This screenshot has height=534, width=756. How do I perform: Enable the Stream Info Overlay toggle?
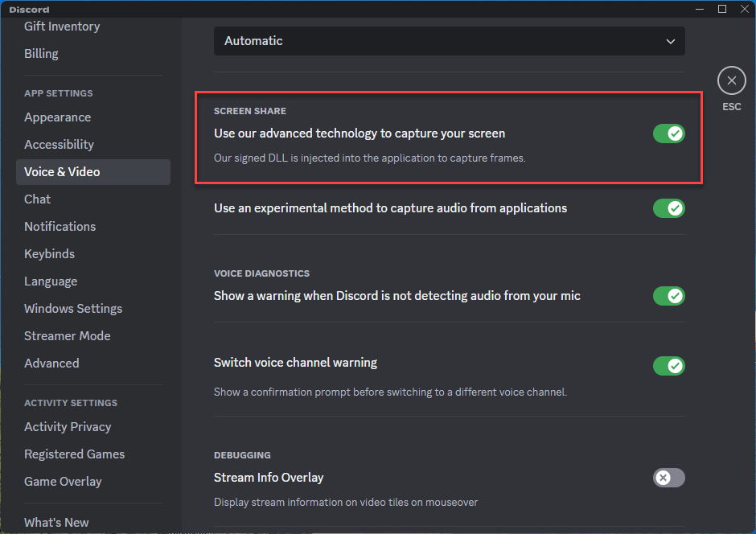[x=668, y=478]
